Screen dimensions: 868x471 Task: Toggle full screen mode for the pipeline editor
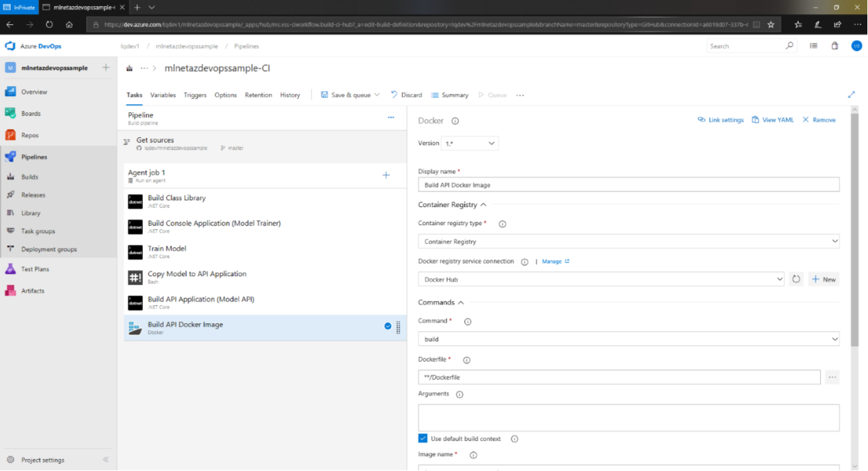tap(851, 95)
